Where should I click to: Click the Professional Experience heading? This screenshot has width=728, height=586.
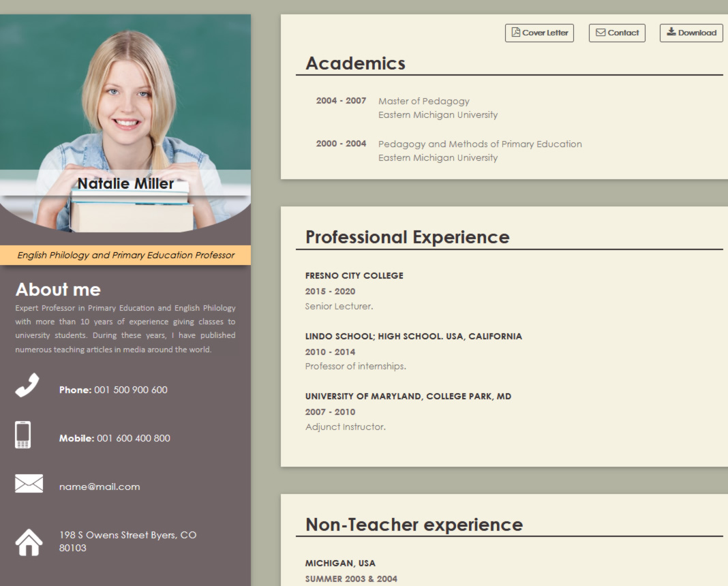click(407, 237)
